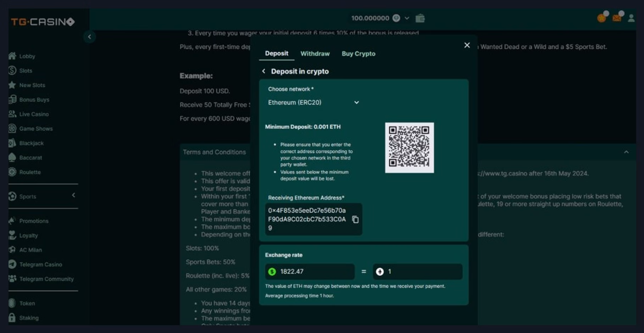Click the TG Casino logo
Screen dimensions: 644x333
coord(43,22)
